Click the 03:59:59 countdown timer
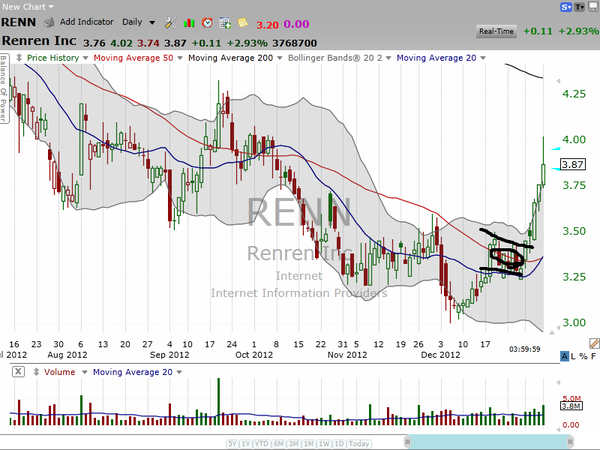Viewport: 600px width, 450px height. click(x=525, y=349)
